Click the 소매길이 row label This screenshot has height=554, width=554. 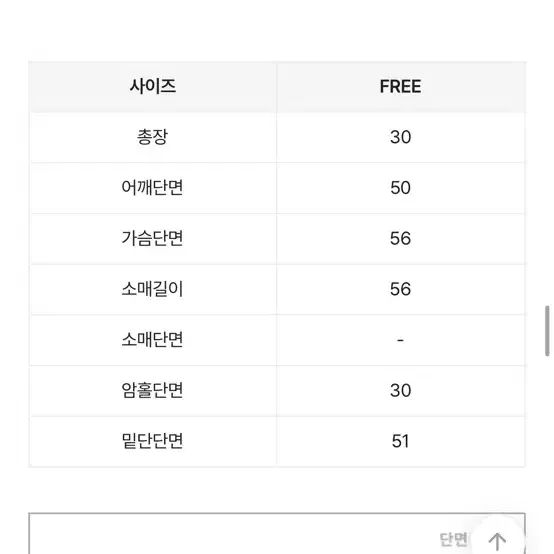pos(153,289)
